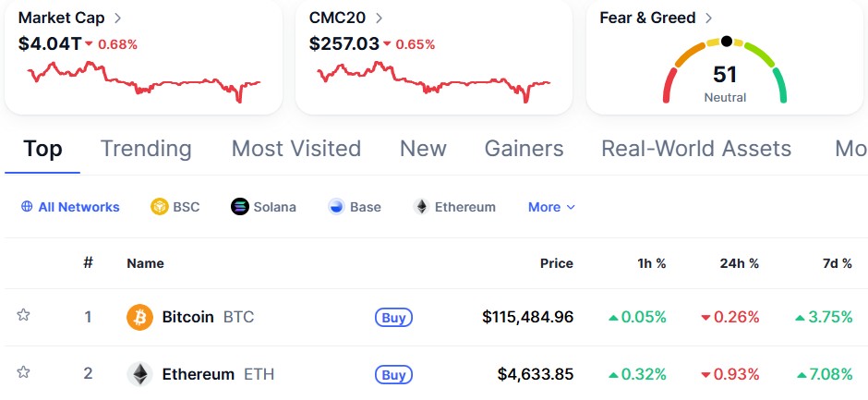Open the Fear & Greed gauge
This screenshot has width=868, height=400.
pyautogui.click(x=725, y=70)
